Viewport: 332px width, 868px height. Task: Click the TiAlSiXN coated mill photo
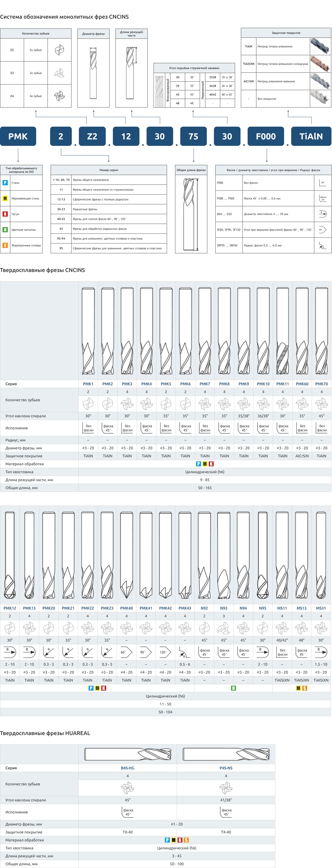(x=320, y=64)
